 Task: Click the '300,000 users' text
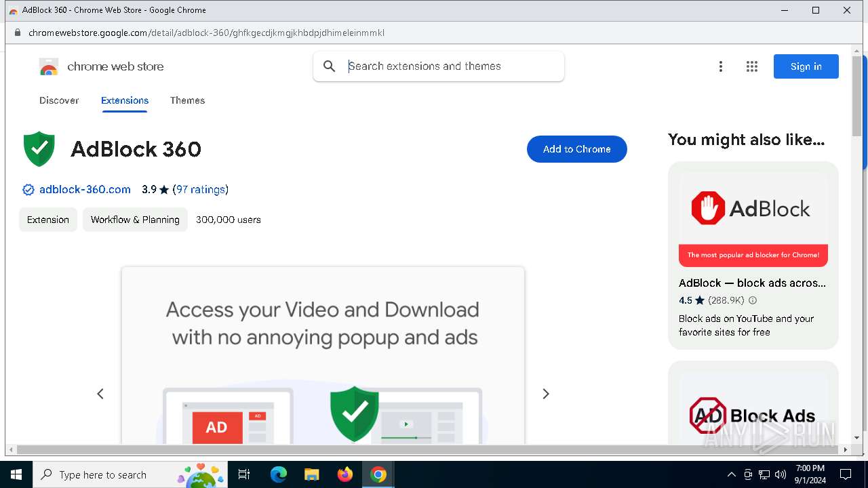pyautogui.click(x=229, y=220)
